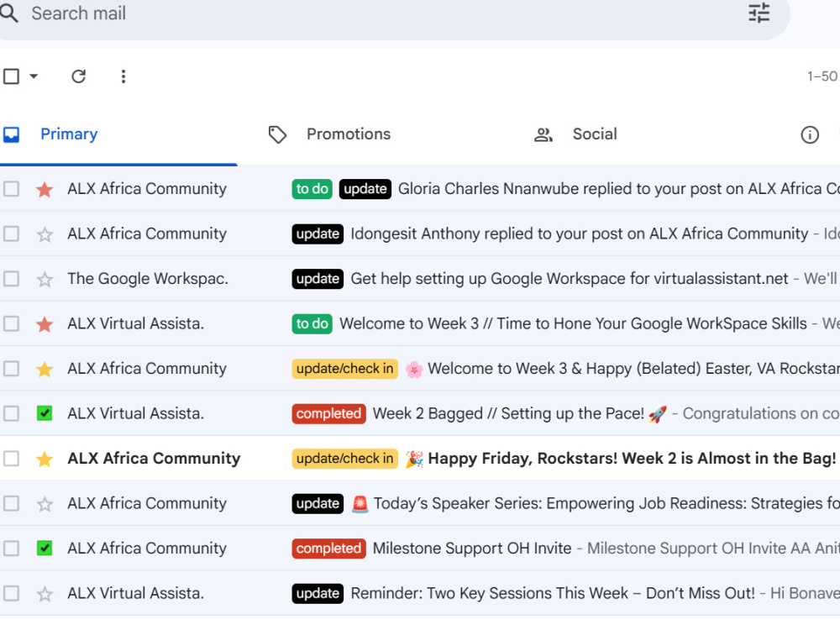The width and height of the screenshot is (840, 630).
Task: Open the three-dot More menu
Action: [x=123, y=76]
